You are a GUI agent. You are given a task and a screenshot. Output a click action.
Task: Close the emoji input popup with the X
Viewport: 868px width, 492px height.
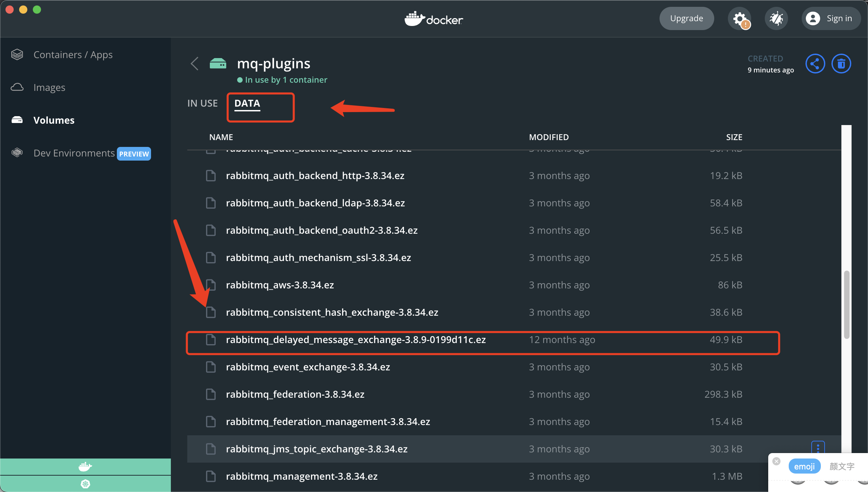click(x=776, y=461)
